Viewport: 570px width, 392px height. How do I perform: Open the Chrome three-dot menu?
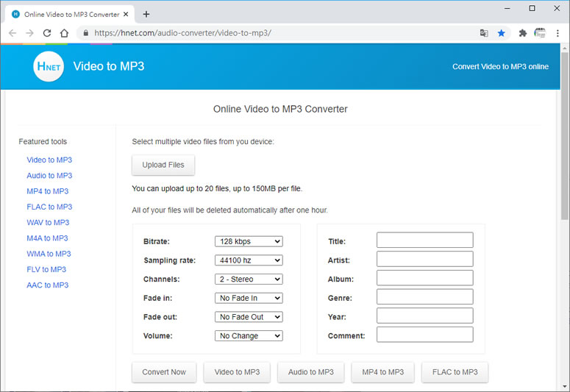(558, 33)
